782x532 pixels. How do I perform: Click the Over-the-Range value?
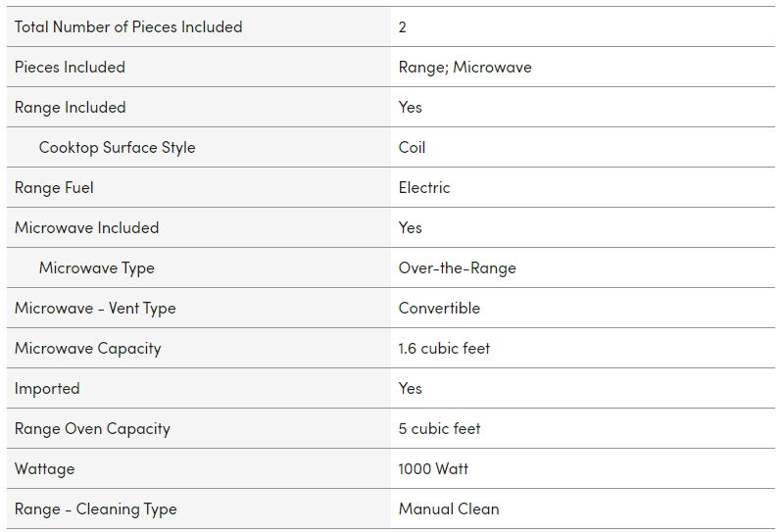coord(458,268)
